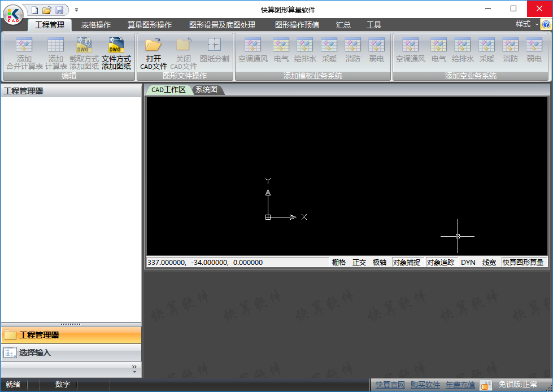Select the 选择输入 panel in sidebar
Screen dimensions: 553x392
(35, 352)
